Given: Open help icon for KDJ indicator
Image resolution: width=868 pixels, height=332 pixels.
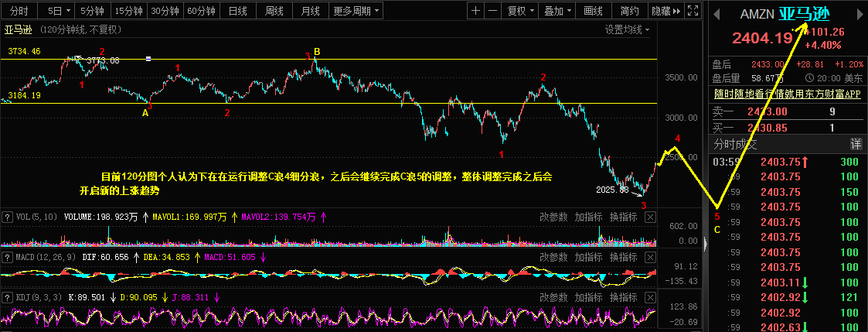Looking at the screenshot, I should [7, 297].
